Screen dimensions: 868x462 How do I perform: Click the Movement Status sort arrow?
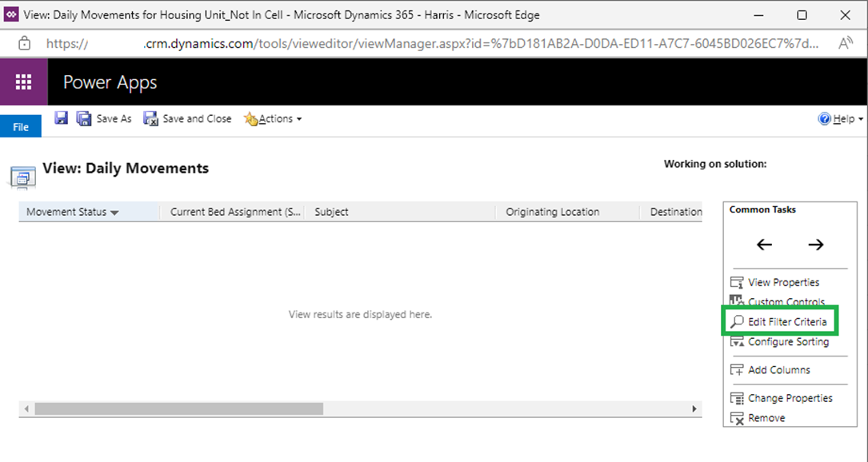pos(114,213)
